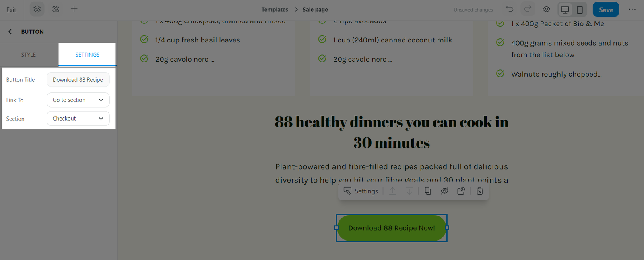Screen dimensions: 644x260
Task: Exit the page editor
Action: click(x=11, y=10)
